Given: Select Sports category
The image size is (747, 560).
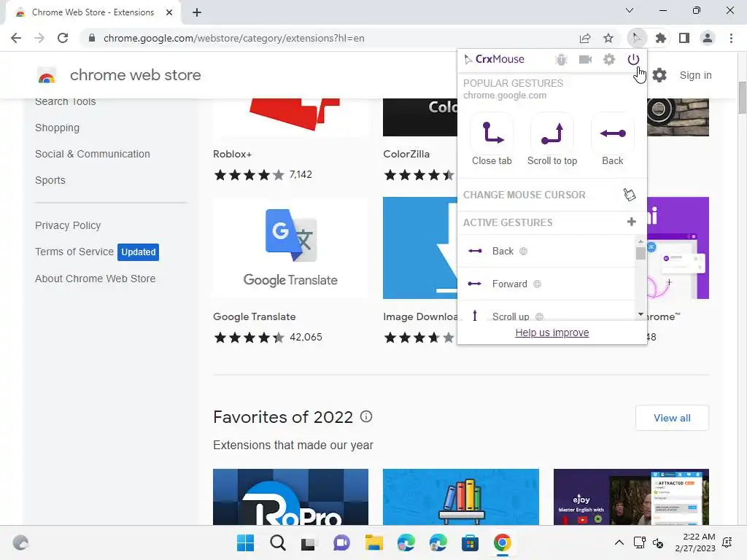Looking at the screenshot, I should click(x=50, y=180).
